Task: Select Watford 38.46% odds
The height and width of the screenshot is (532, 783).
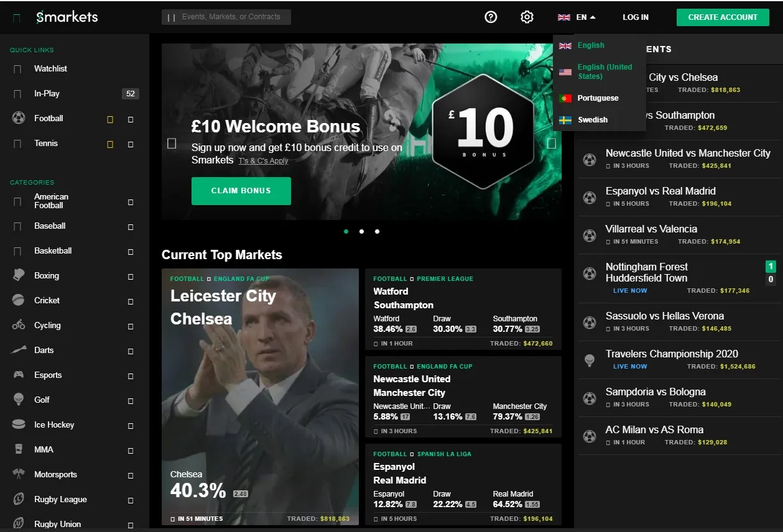Action: (x=396, y=324)
